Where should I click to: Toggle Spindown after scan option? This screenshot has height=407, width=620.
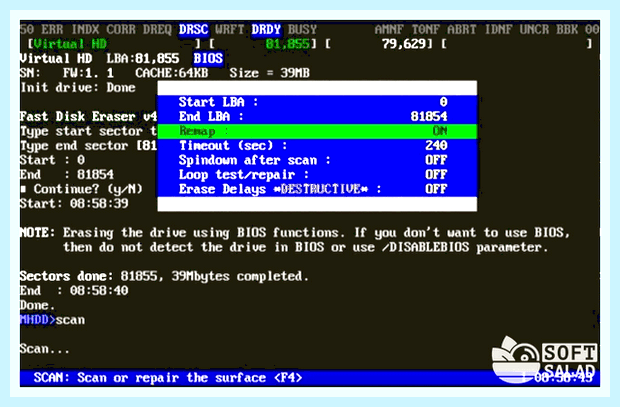(317, 160)
